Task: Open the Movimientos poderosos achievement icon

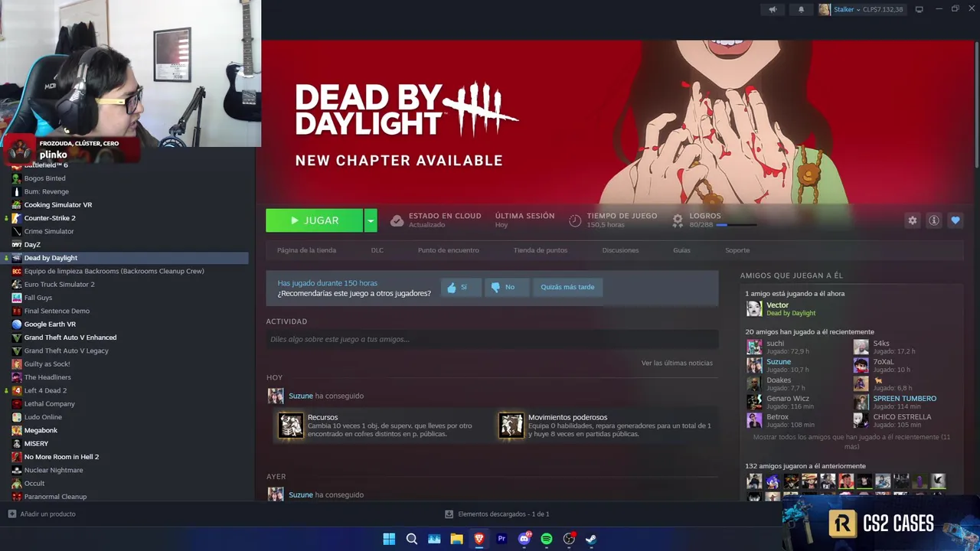Action: pyautogui.click(x=511, y=425)
